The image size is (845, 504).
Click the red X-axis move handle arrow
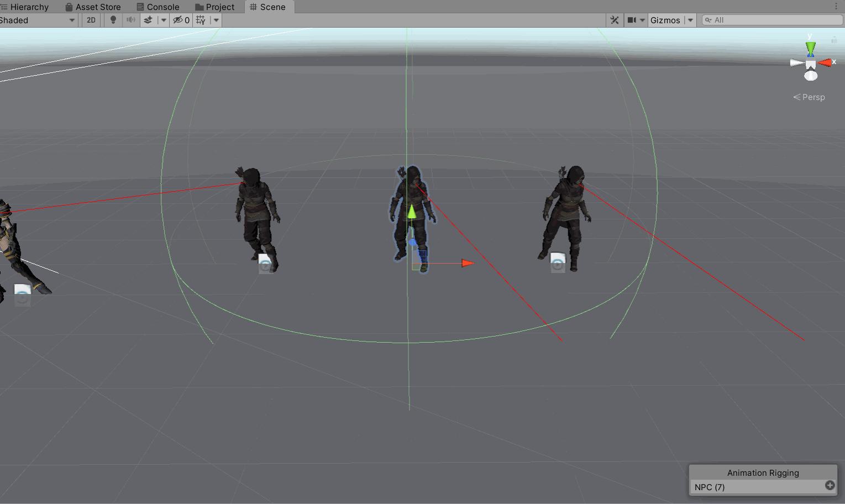468,263
